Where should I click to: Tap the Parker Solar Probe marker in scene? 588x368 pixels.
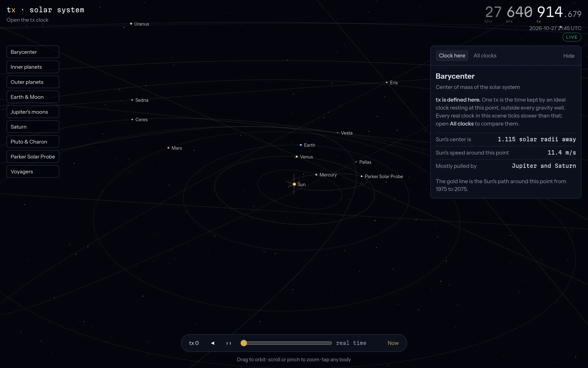click(x=362, y=176)
